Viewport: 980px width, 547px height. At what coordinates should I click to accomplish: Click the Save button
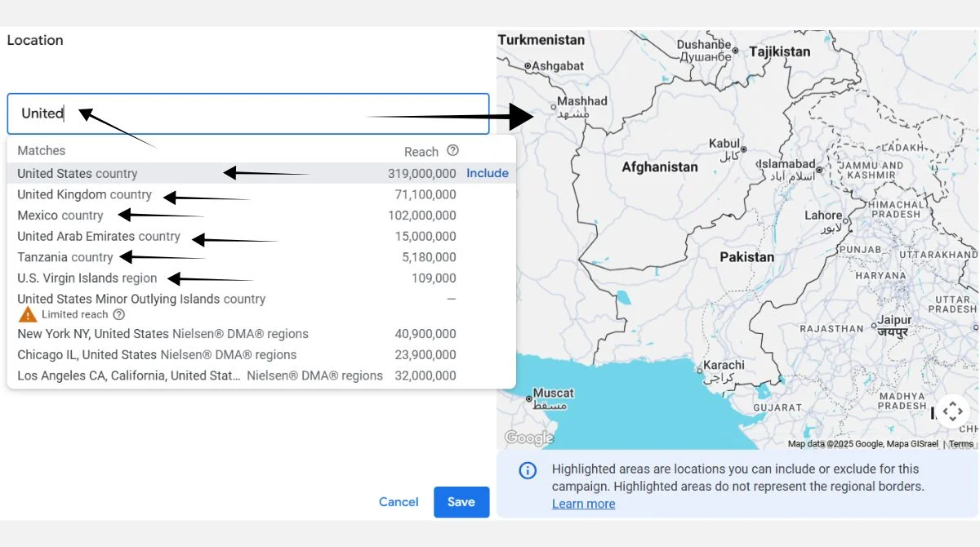[x=461, y=502]
